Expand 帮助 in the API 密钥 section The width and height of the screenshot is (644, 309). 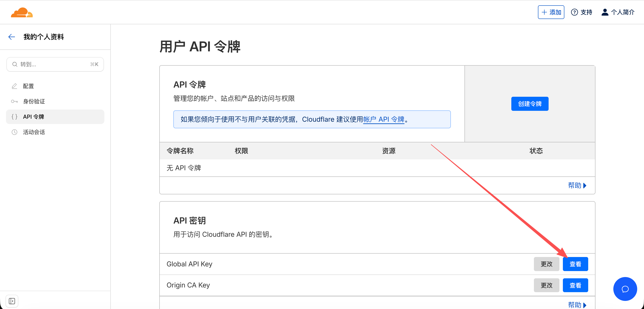(x=577, y=305)
